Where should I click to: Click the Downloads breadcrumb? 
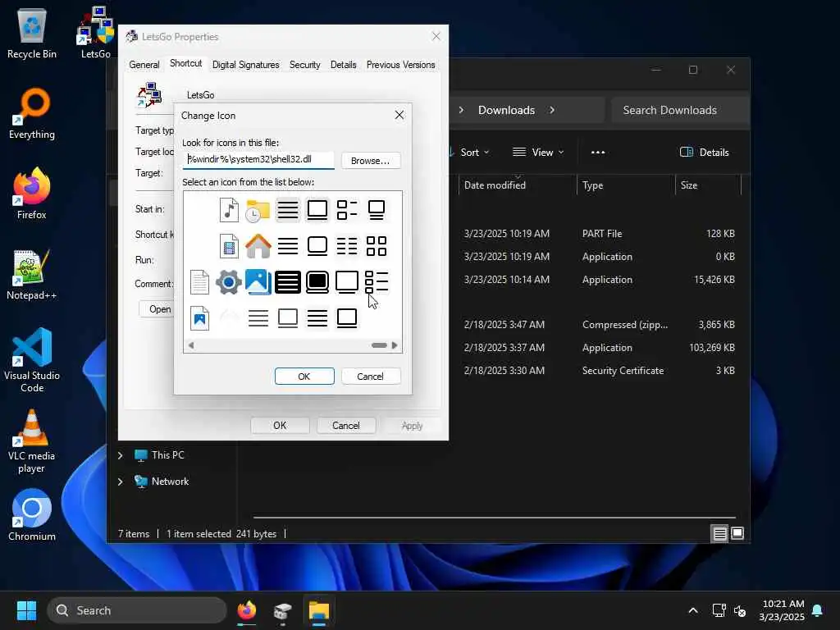506,110
